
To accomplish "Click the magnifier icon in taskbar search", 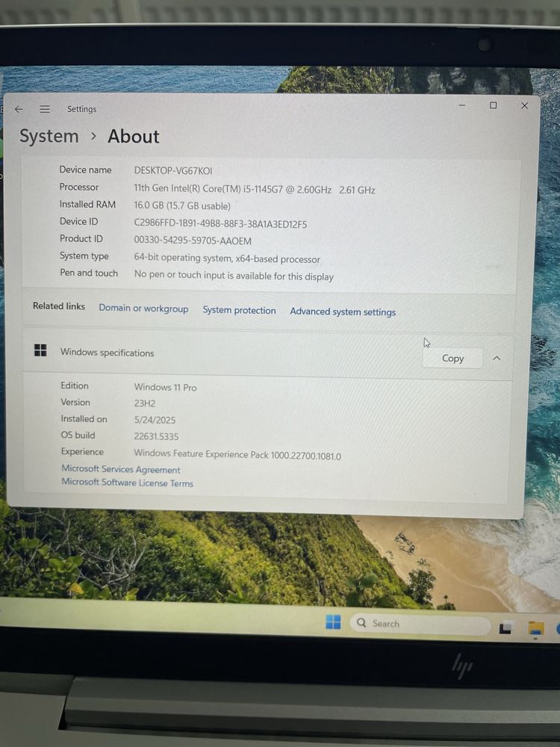I will (361, 623).
